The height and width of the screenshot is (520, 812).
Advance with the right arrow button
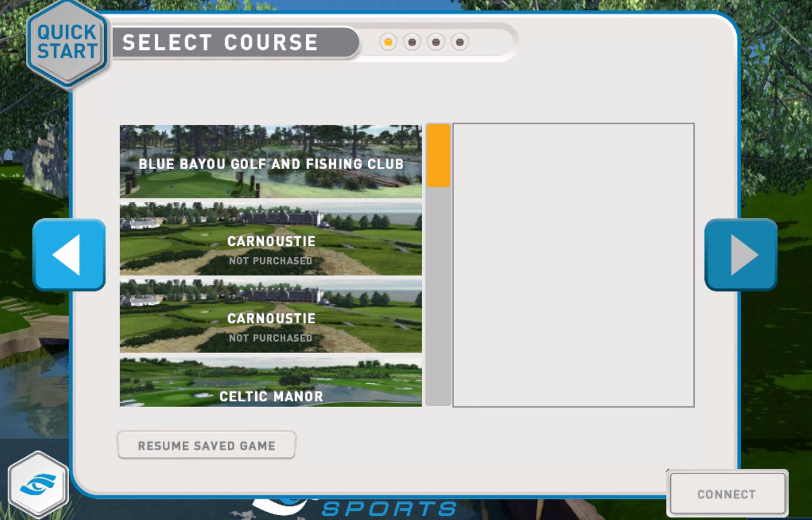point(741,255)
